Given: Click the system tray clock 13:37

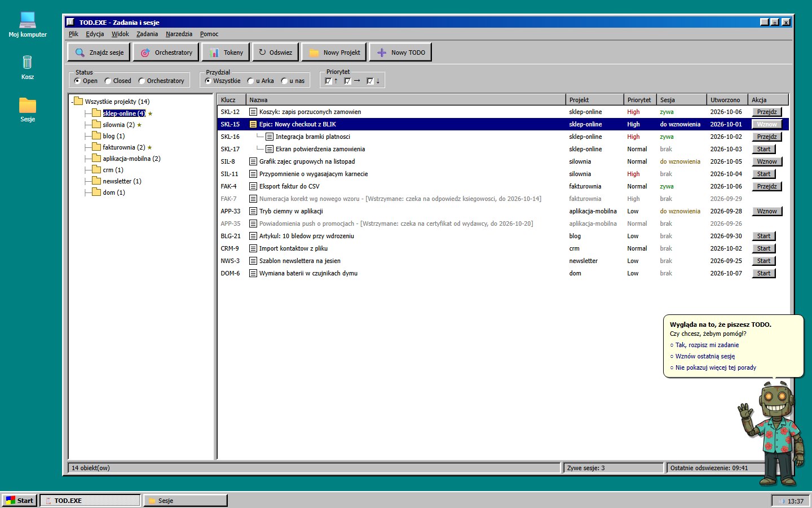Looking at the screenshot, I should [795, 501].
